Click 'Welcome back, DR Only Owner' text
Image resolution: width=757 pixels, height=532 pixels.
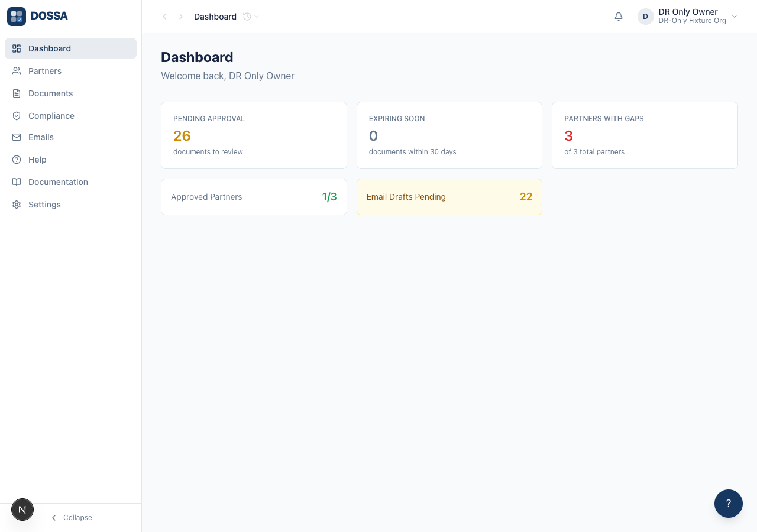point(228,76)
